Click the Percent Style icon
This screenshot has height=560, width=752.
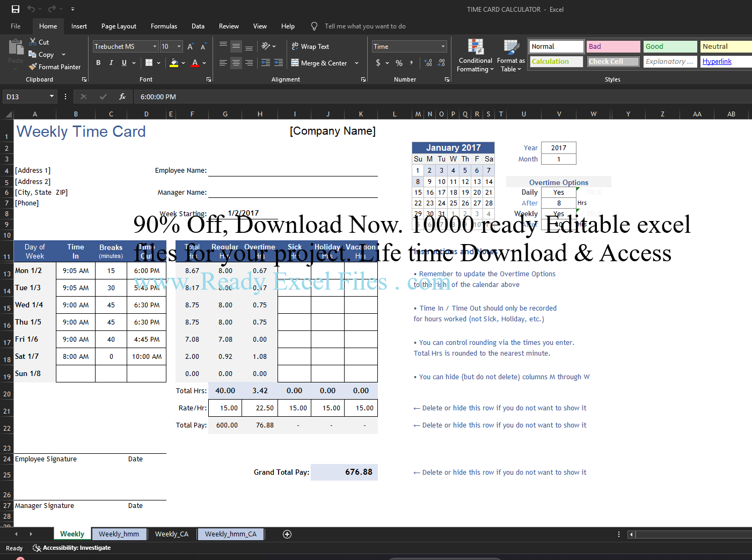pos(399,63)
